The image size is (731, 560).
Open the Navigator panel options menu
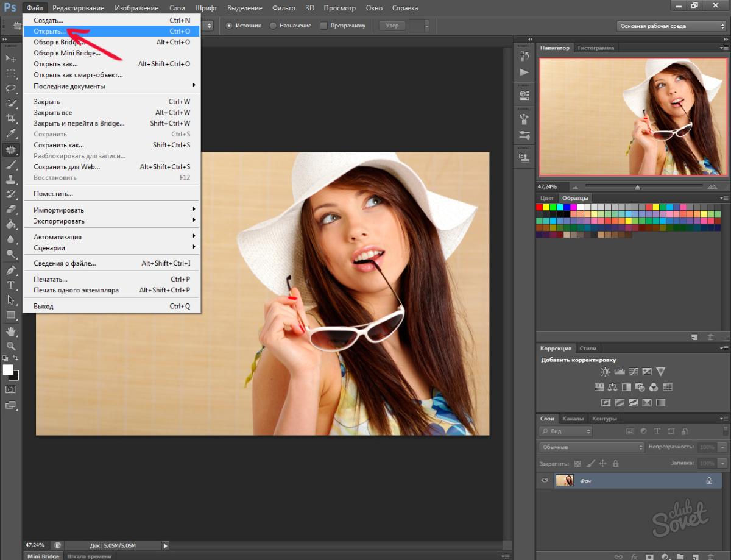pyautogui.click(x=723, y=48)
